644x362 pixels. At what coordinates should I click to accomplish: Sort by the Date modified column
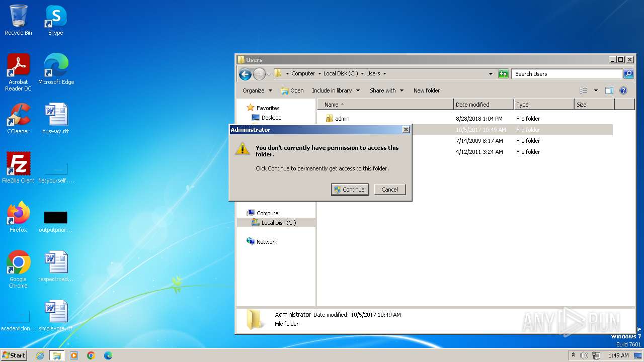484,105
